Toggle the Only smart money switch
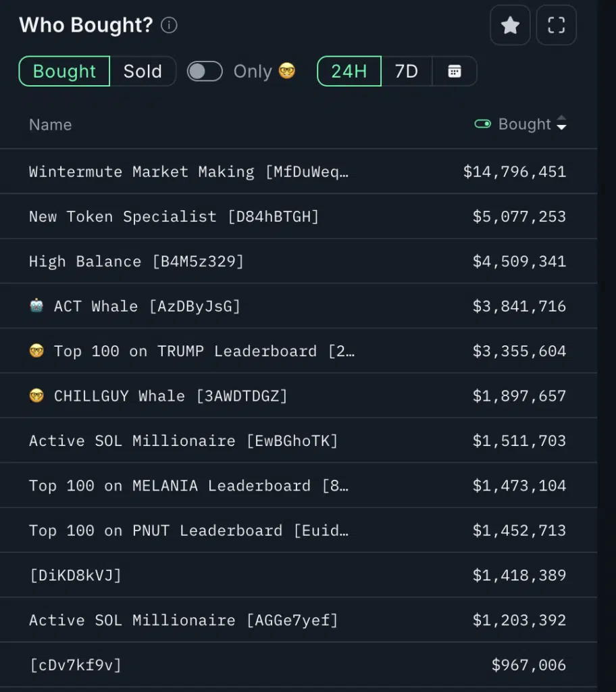Image resolution: width=616 pixels, height=692 pixels. coord(205,71)
